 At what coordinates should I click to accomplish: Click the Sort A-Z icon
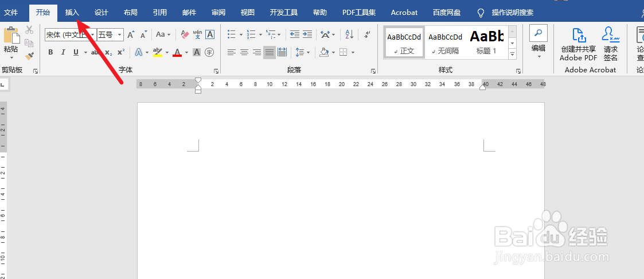(x=349, y=34)
